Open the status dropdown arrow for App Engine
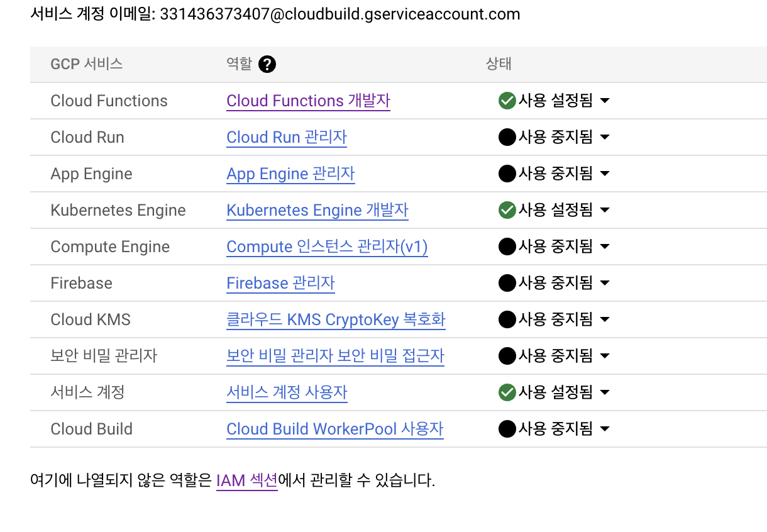The image size is (767, 532). (605, 174)
